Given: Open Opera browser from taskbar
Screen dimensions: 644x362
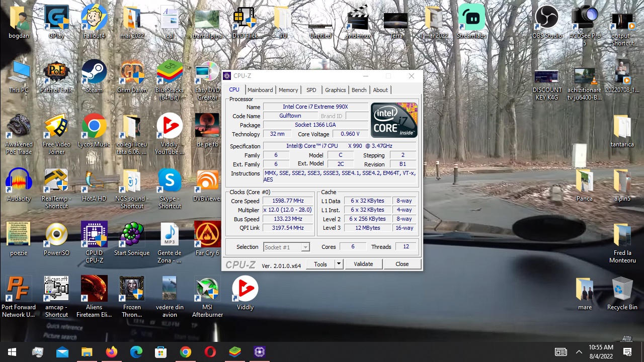Looking at the screenshot, I should pyautogui.click(x=210, y=352).
